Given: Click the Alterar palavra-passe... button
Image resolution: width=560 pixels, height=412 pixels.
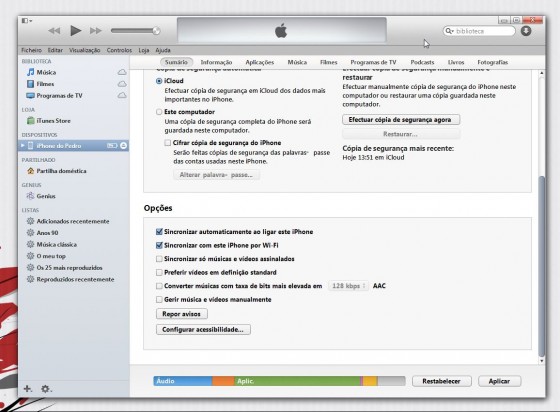Looking at the screenshot, I should click(x=216, y=175).
